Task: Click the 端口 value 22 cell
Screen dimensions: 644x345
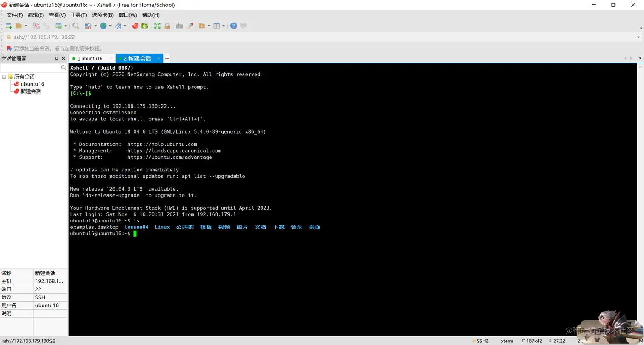Action: pyautogui.click(x=50, y=289)
